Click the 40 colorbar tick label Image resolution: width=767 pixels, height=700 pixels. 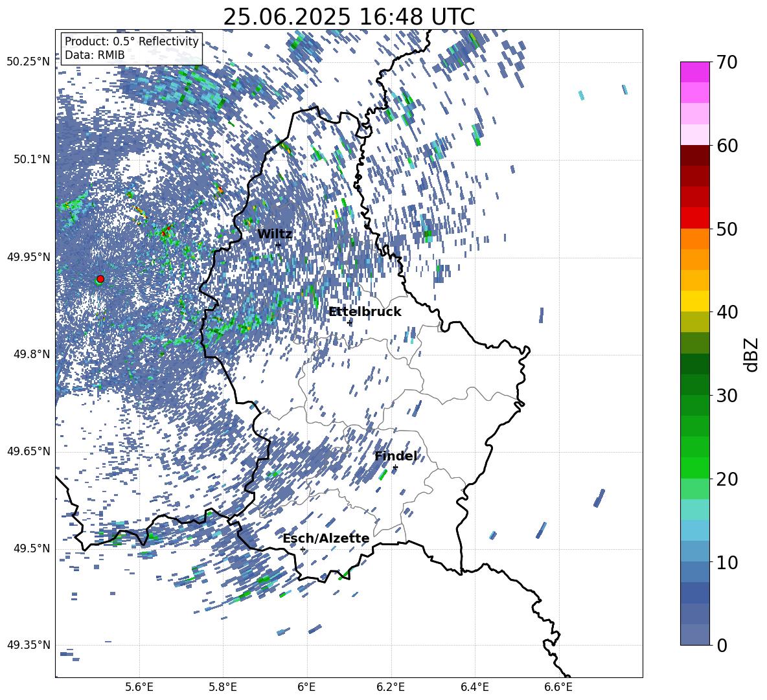pyautogui.click(x=726, y=312)
